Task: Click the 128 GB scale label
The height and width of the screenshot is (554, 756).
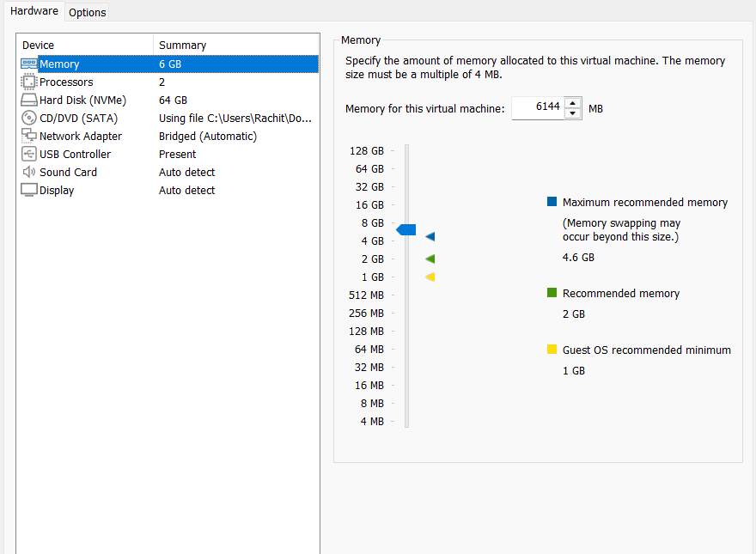Action: [x=367, y=151]
